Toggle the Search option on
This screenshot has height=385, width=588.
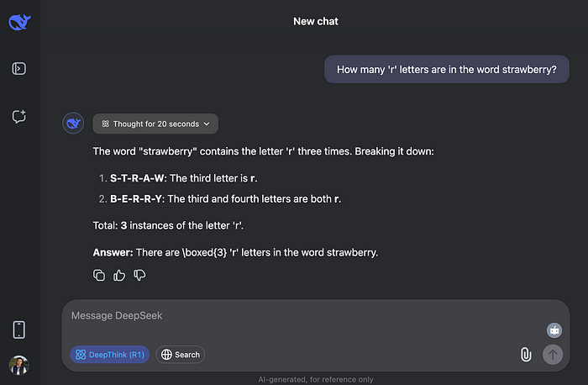coord(181,355)
